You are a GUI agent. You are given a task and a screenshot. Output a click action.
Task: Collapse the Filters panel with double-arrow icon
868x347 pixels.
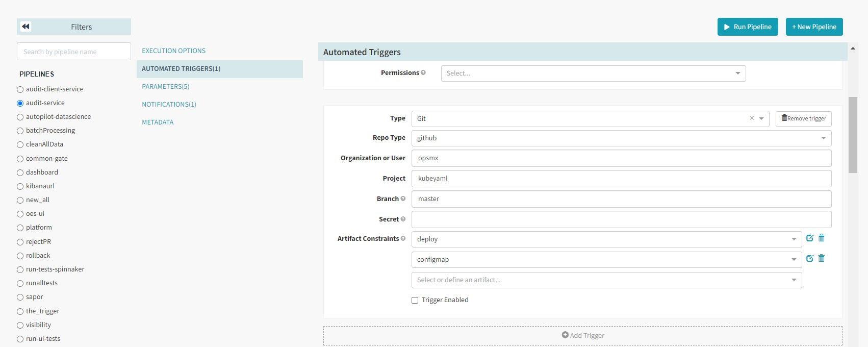click(x=26, y=27)
